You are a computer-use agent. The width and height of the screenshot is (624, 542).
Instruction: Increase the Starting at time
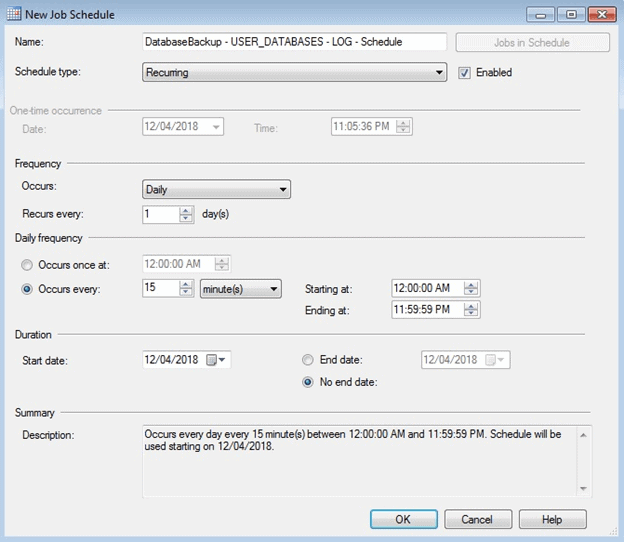pos(471,285)
